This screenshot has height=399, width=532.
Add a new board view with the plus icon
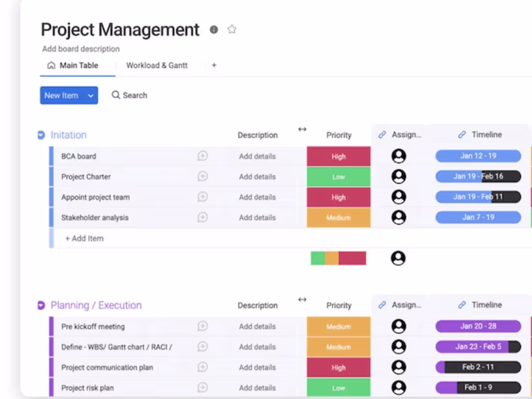(214, 65)
